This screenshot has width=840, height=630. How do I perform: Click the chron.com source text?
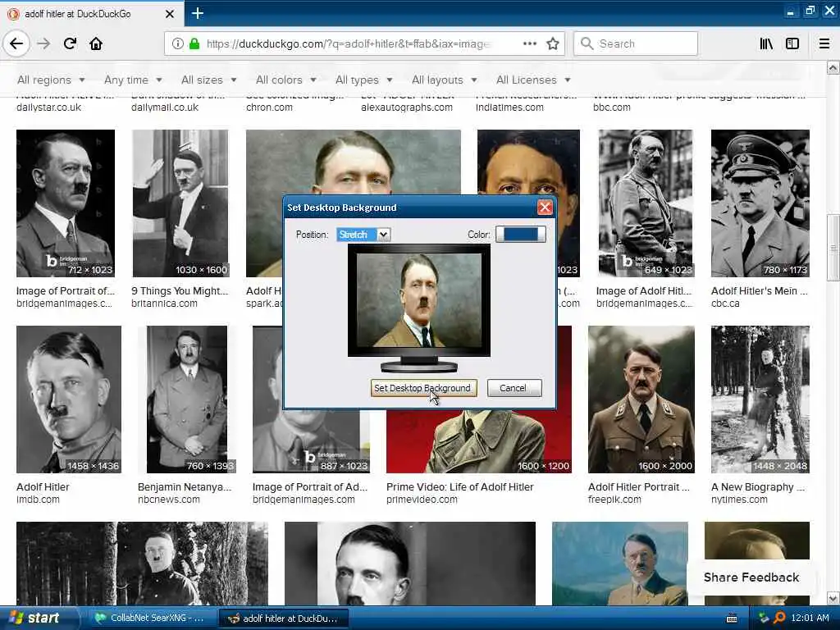[269, 107]
